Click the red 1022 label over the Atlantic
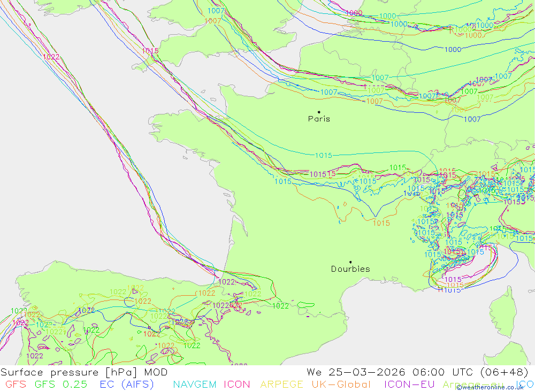Viewport: 535px width, 392px height. tap(51, 57)
